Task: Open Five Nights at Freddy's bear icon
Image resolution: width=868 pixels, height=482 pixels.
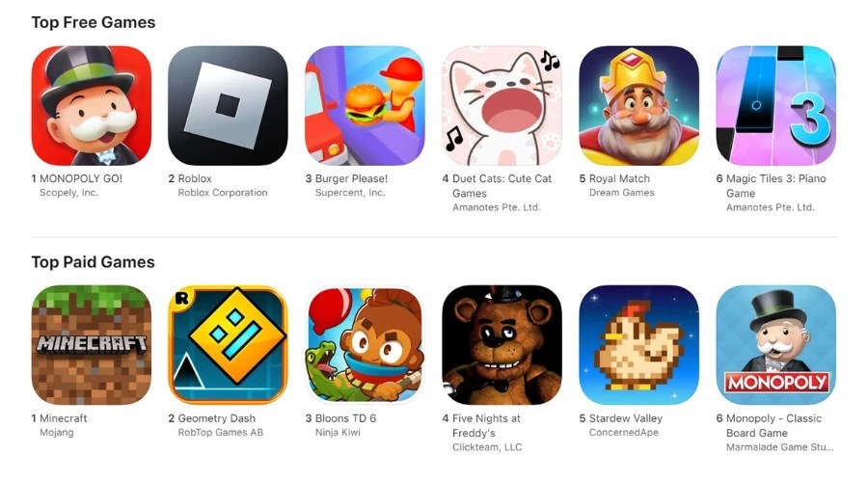Action: coord(502,345)
